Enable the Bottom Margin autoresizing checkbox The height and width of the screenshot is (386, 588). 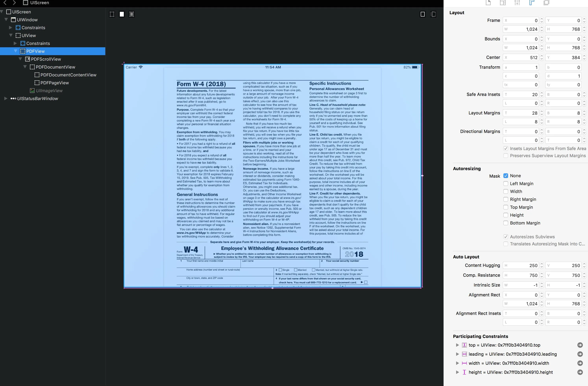[506, 223]
